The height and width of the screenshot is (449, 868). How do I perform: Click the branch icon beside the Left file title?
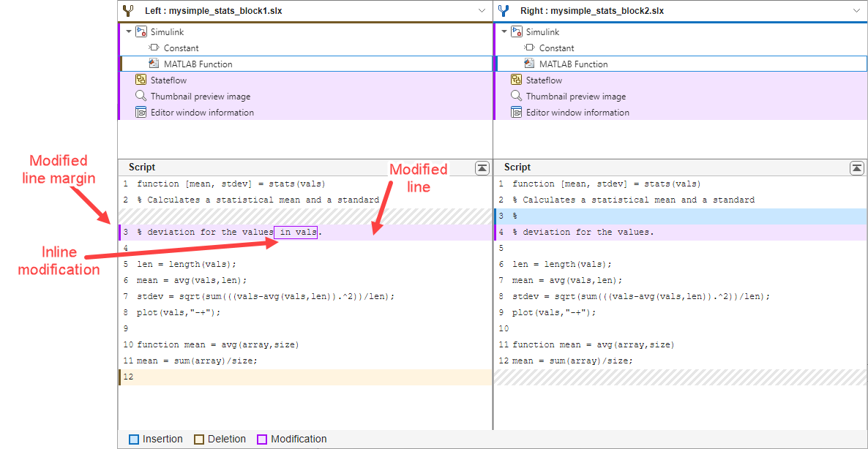[x=130, y=11]
